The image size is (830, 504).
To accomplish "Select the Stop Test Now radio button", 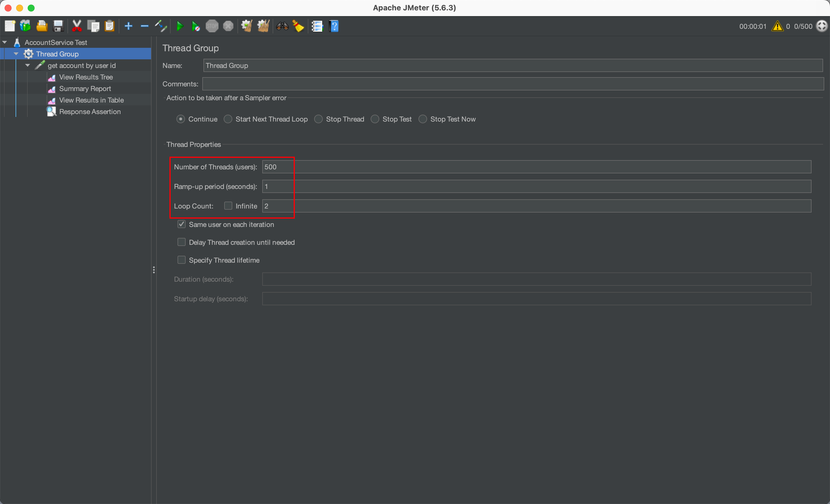I will [x=423, y=119].
